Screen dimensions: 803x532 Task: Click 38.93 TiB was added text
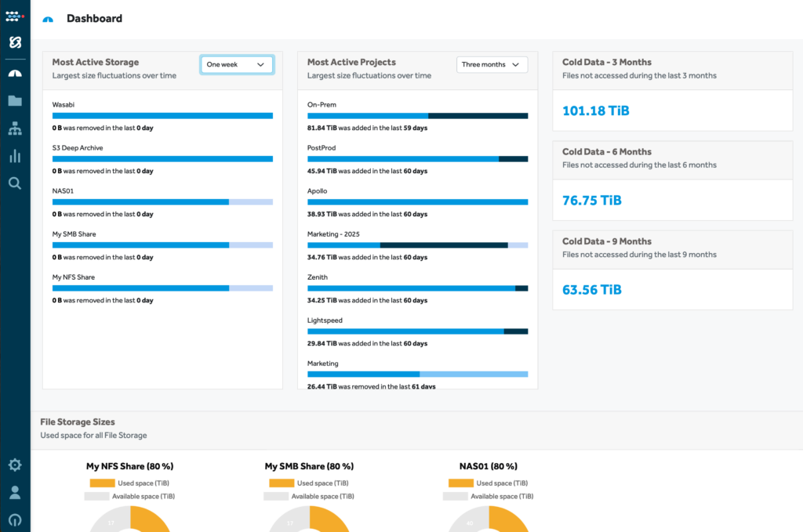click(367, 214)
